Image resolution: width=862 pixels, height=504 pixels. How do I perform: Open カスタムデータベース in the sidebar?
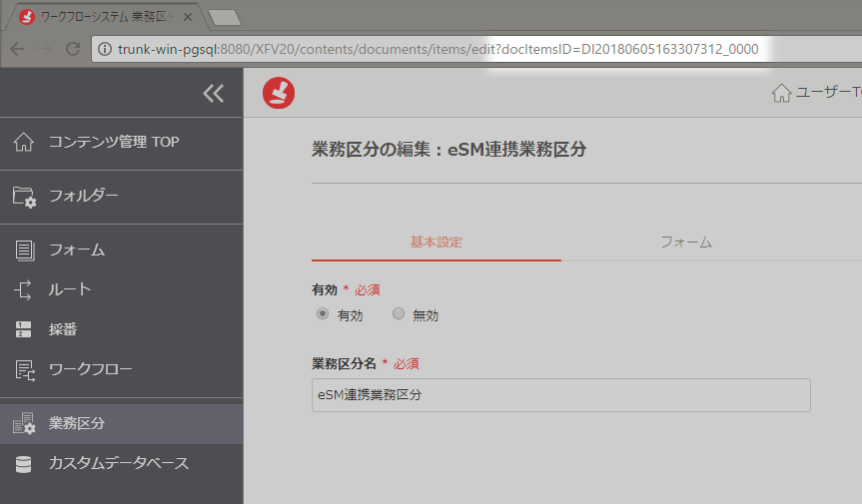[x=121, y=464]
